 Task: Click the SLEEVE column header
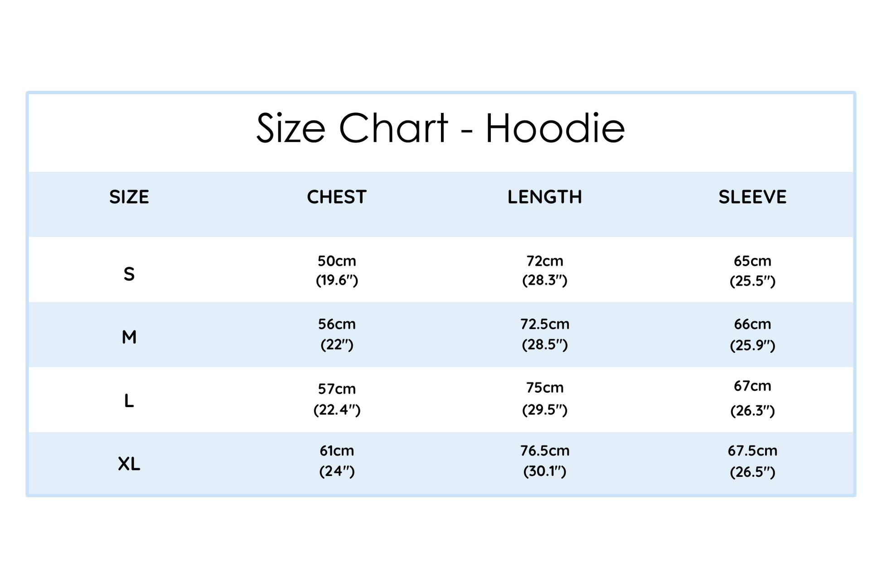(x=752, y=197)
